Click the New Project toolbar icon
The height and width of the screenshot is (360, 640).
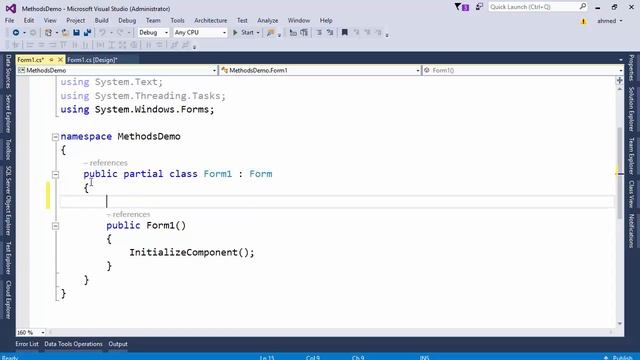tap(48, 33)
